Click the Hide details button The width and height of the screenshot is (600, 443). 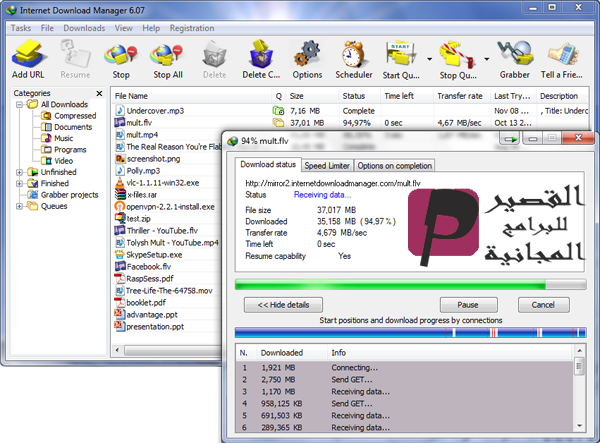click(x=283, y=305)
